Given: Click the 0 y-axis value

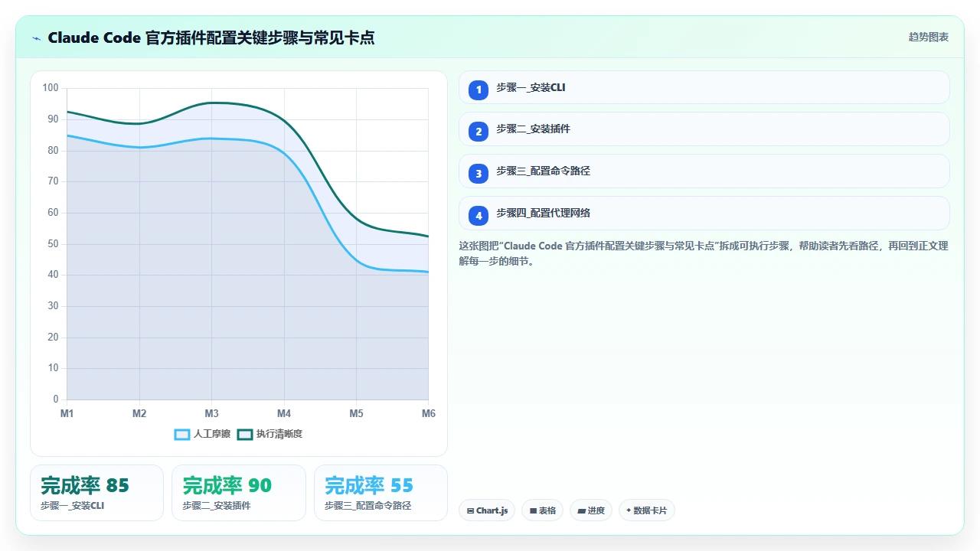Looking at the screenshot, I should pos(56,399).
